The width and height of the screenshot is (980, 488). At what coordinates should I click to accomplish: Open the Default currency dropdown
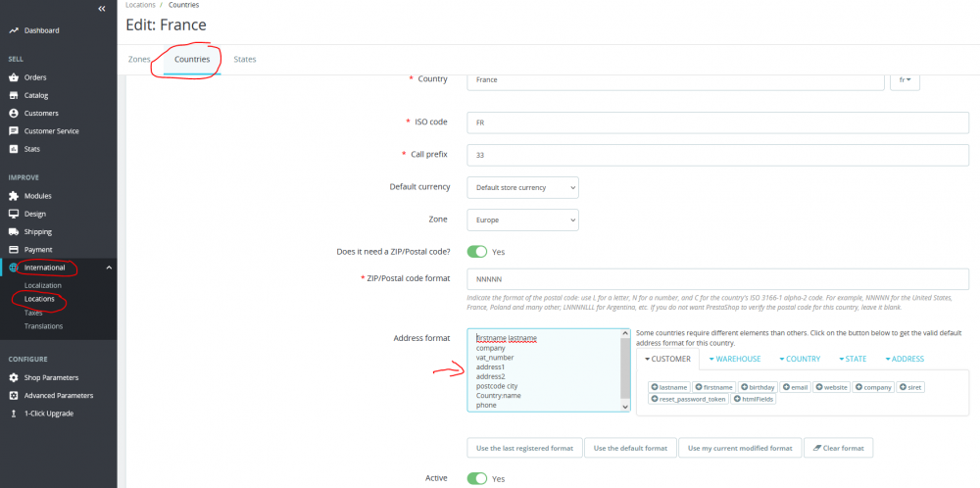tap(522, 187)
